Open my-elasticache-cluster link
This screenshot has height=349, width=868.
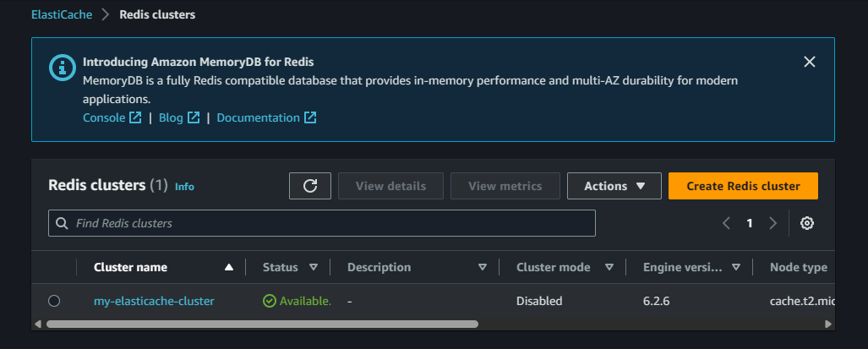[x=154, y=301]
